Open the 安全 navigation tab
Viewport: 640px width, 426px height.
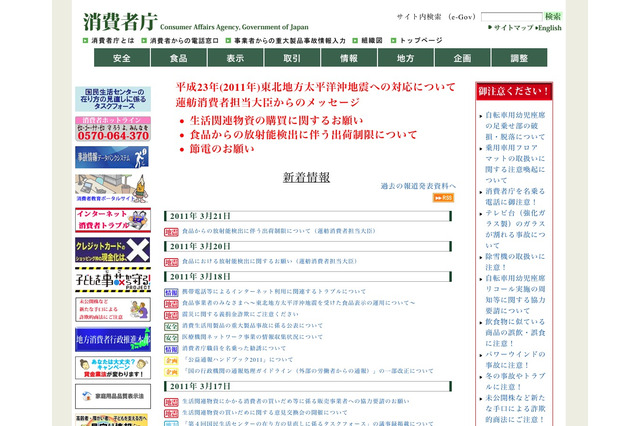click(122, 58)
